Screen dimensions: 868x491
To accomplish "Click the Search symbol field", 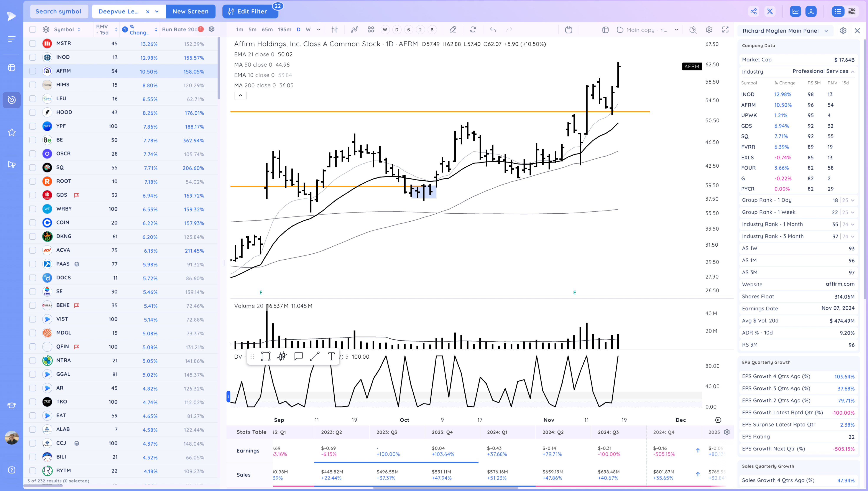I will [x=59, y=12].
